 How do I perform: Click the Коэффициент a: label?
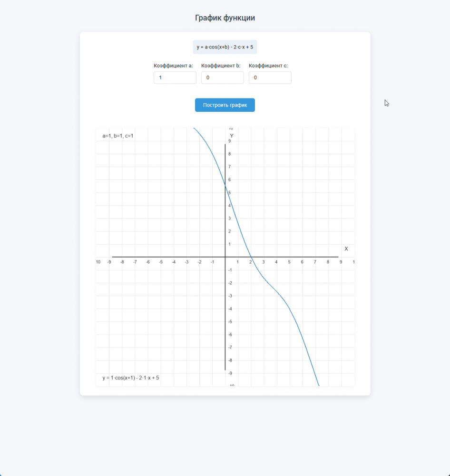[x=173, y=66]
